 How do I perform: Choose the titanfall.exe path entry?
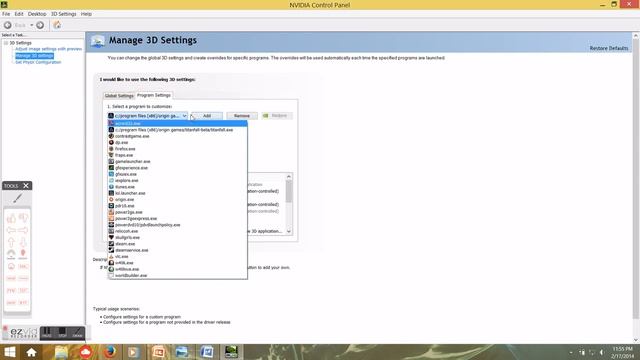(178, 130)
